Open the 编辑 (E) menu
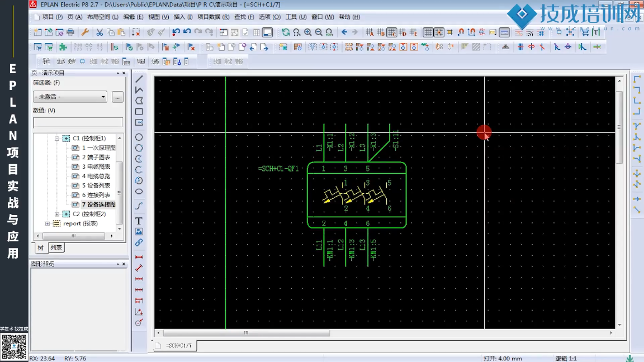This screenshot has height=362, width=644. pyautogui.click(x=133, y=17)
